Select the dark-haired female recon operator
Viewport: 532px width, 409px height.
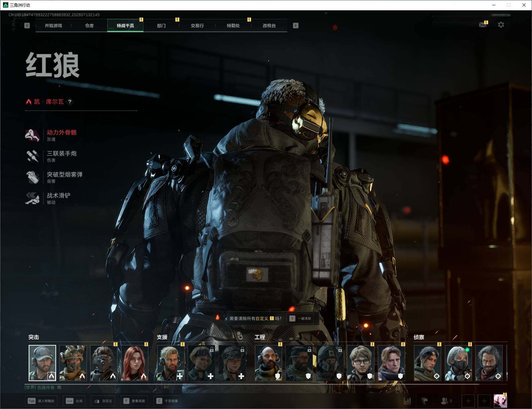[x=427, y=363]
